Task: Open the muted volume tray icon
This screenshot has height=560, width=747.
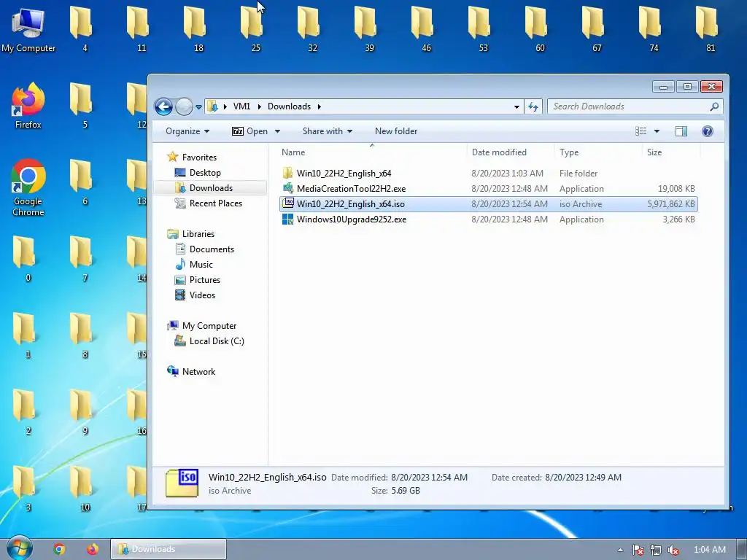Action: point(673,550)
